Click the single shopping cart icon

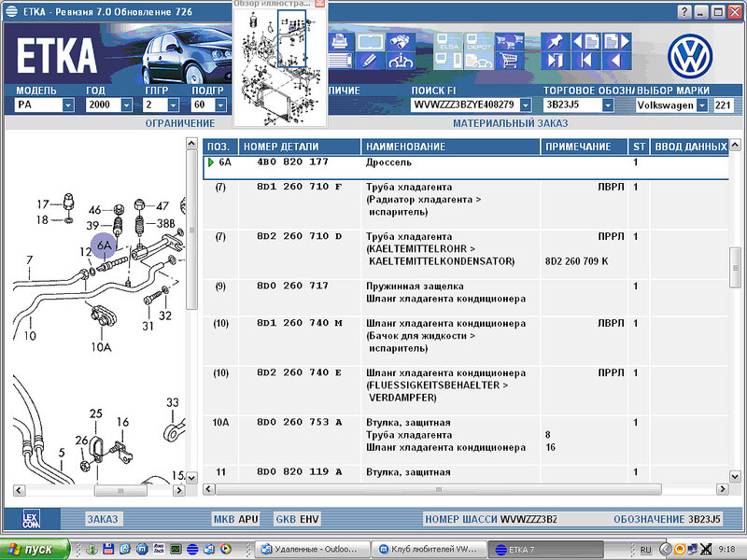pos(509,61)
